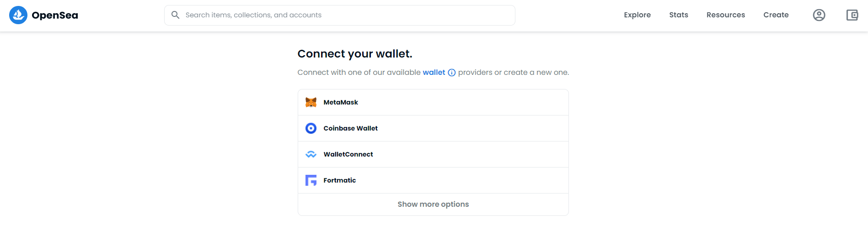This screenshot has width=868, height=246.
Task: Click the OpenSea ship logo icon
Action: point(18,15)
